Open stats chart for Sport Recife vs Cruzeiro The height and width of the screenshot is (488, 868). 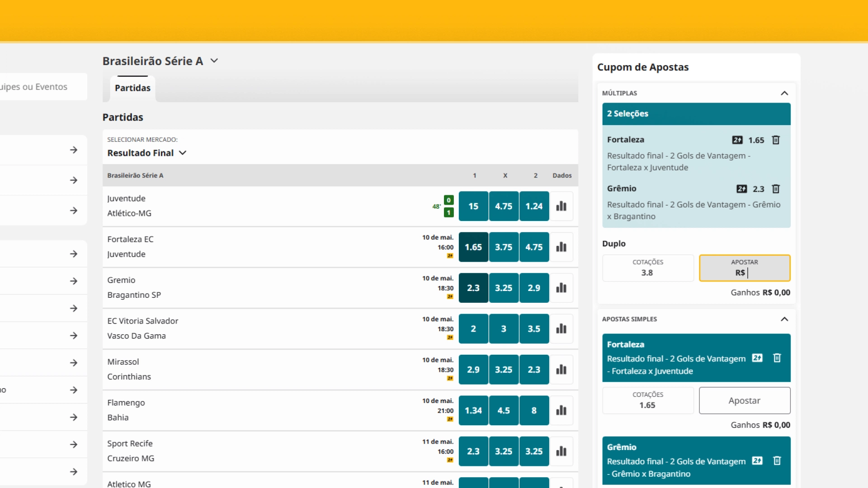[561, 451]
